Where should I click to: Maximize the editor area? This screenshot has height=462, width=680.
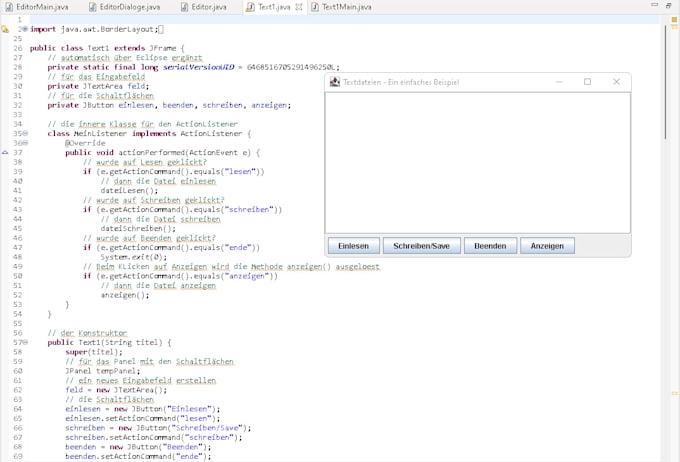point(668,5)
